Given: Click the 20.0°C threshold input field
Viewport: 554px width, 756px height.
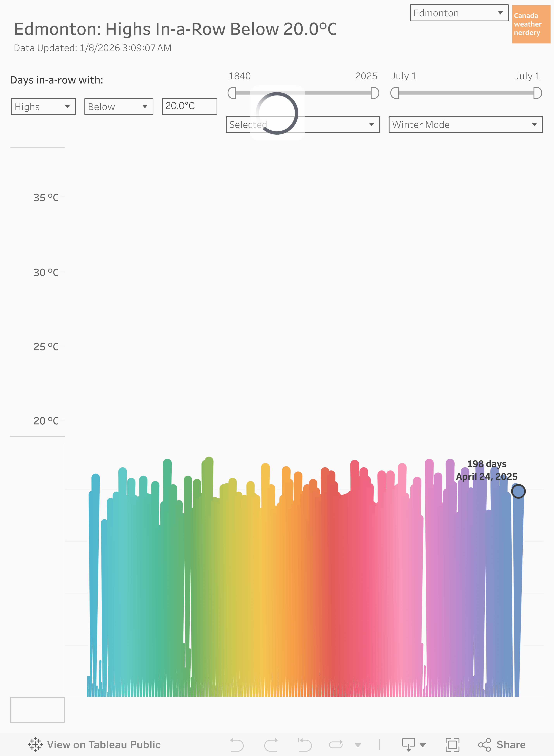Looking at the screenshot, I should coord(189,106).
